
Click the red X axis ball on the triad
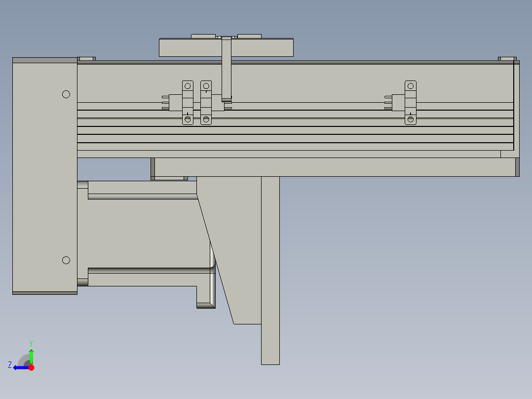coord(32,368)
